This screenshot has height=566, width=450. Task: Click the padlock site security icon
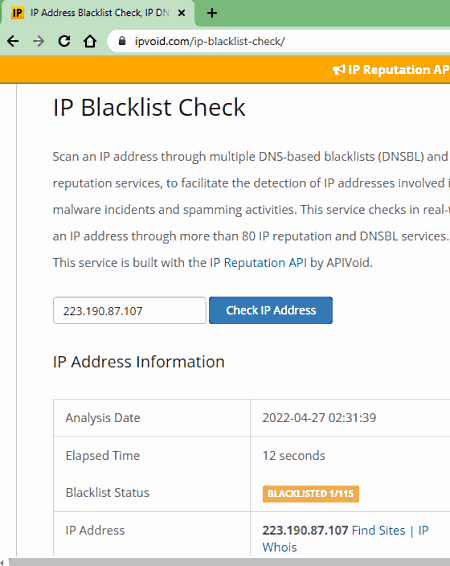(x=122, y=41)
